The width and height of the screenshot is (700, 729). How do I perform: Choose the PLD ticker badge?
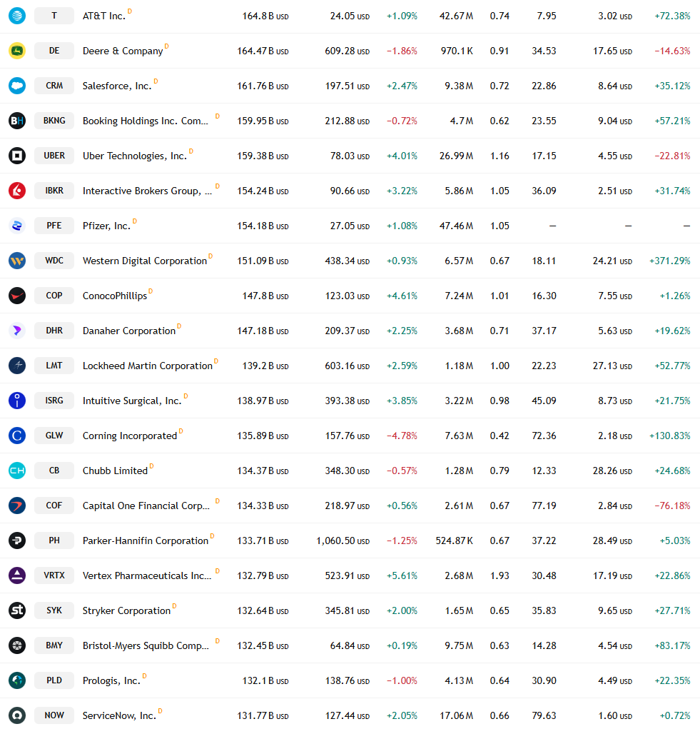click(54, 680)
